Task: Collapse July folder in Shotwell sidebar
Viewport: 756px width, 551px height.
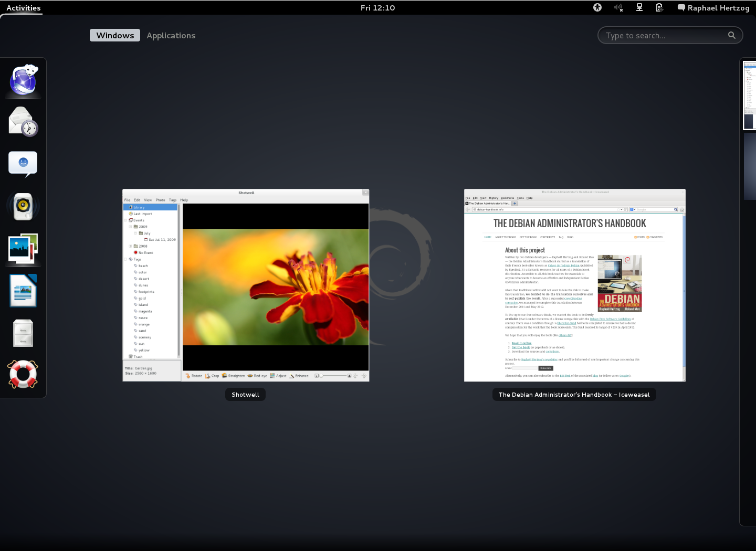Action: click(135, 233)
